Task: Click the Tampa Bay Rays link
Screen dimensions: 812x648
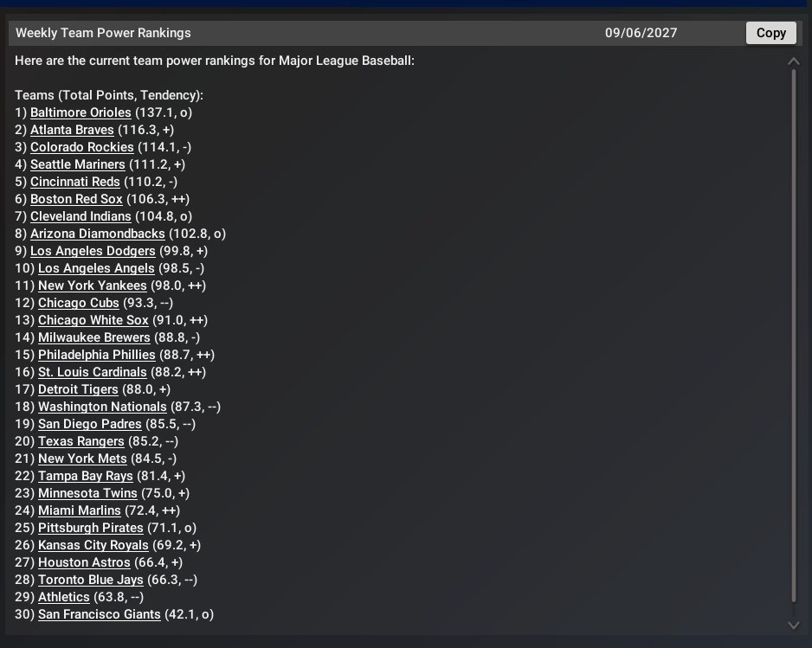Action: click(86, 476)
